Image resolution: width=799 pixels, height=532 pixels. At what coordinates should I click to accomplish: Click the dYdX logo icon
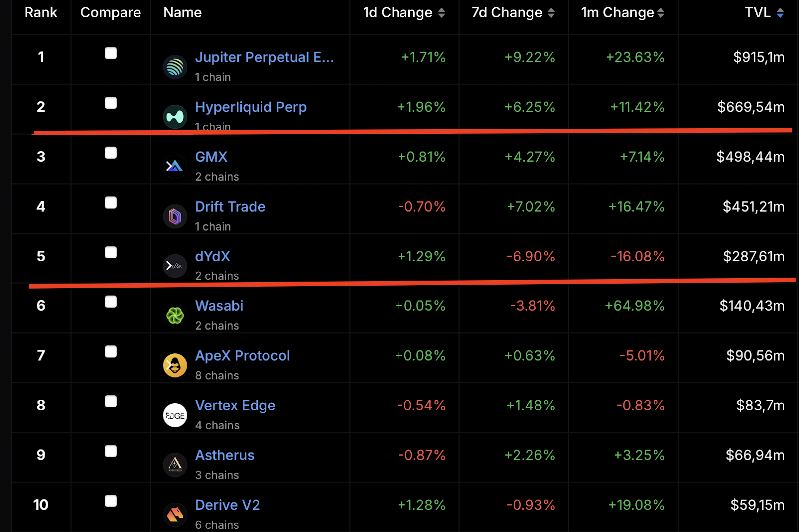click(x=175, y=266)
